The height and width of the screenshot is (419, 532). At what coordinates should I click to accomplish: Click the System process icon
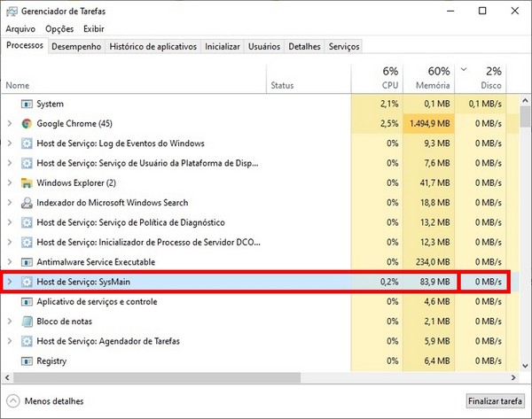[27, 104]
